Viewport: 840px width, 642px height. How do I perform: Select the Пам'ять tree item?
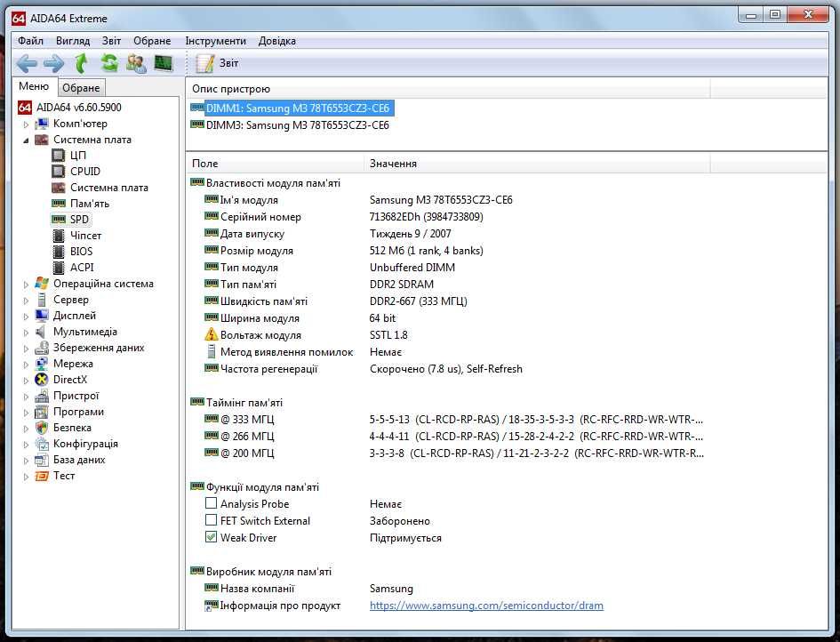(90, 204)
